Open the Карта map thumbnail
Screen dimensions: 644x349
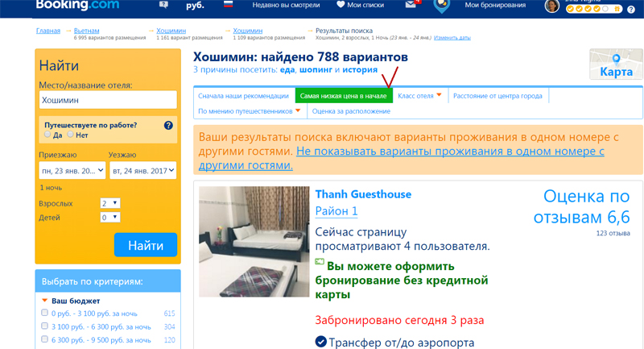click(x=616, y=64)
